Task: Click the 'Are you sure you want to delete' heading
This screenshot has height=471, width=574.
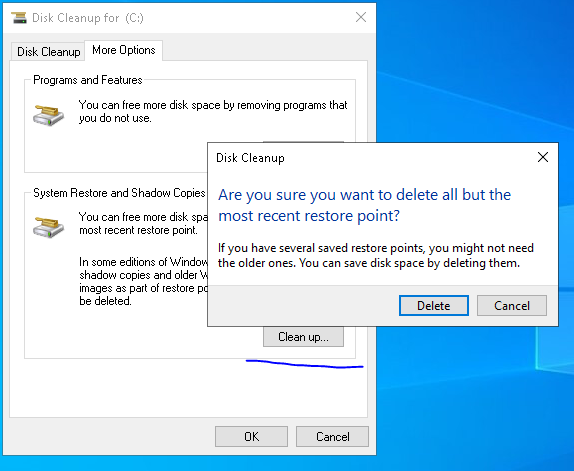Action: coord(364,205)
